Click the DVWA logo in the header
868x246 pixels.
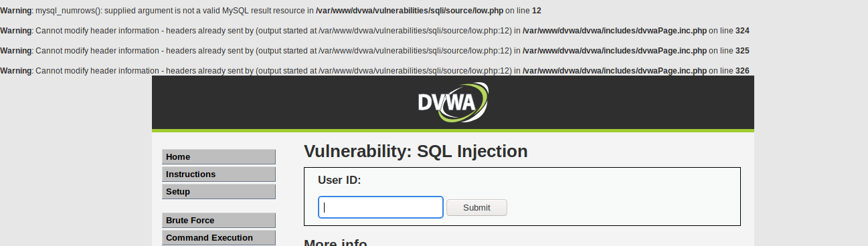(453, 102)
